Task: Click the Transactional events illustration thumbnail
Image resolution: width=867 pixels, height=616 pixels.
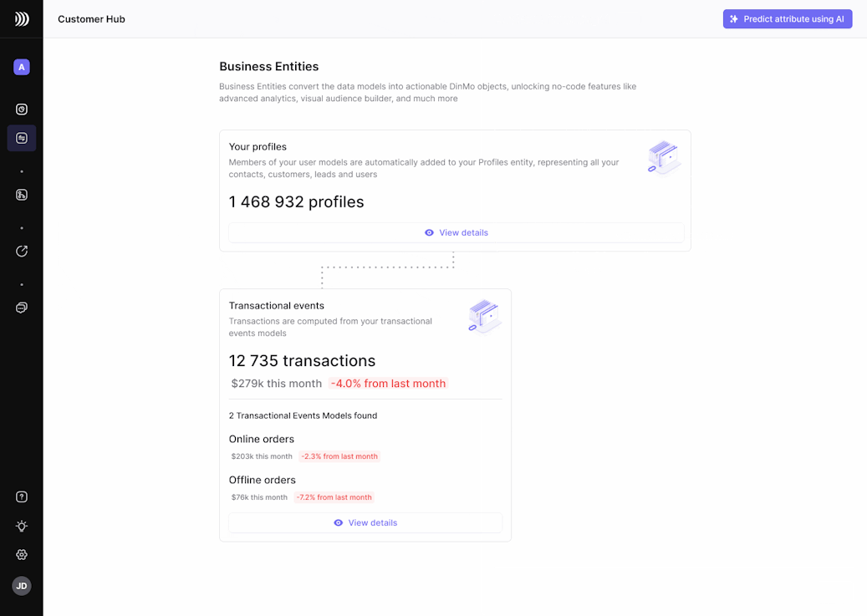Action: 484,317
